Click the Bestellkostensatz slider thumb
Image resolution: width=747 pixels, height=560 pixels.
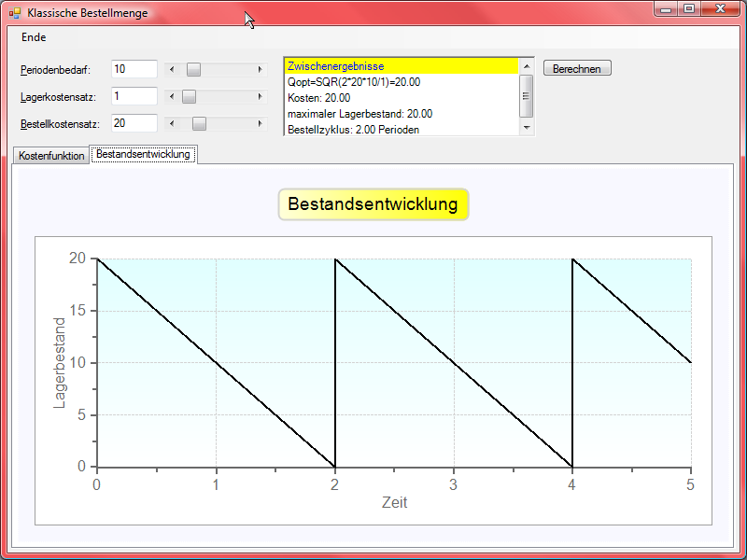(199, 123)
